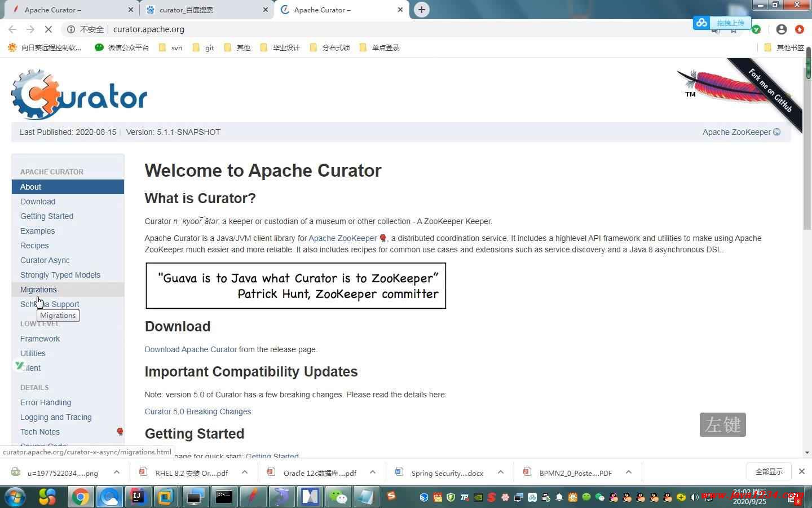This screenshot has width=812, height=508.
Task: Select About in the sidebar
Action: (68, 187)
